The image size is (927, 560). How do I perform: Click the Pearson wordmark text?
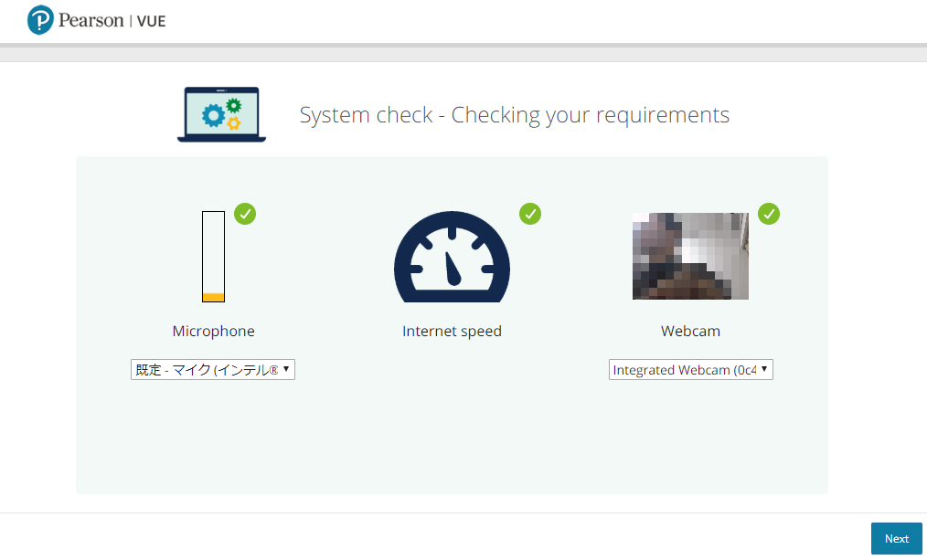[91, 21]
